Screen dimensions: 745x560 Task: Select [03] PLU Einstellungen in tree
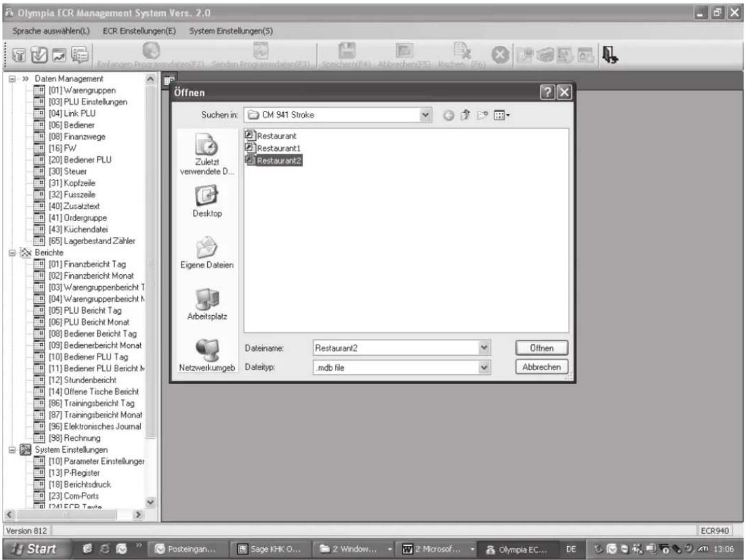pos(88,102)
